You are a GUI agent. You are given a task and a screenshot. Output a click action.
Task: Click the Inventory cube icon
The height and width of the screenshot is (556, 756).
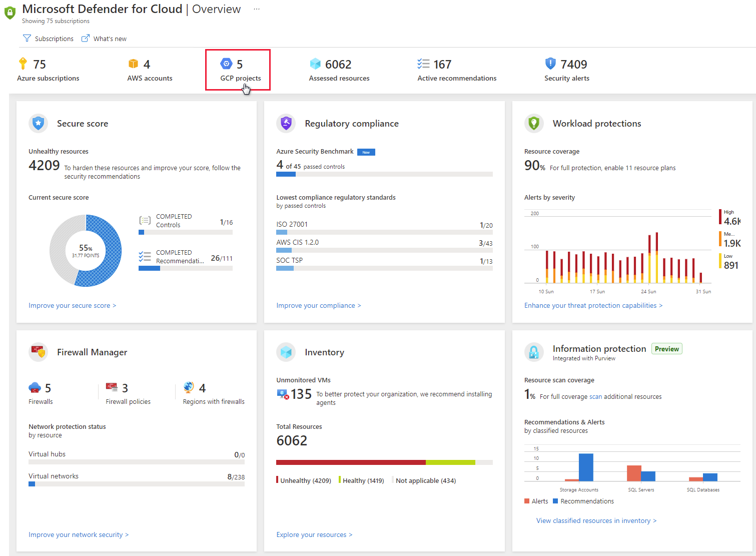pos(286,352)
